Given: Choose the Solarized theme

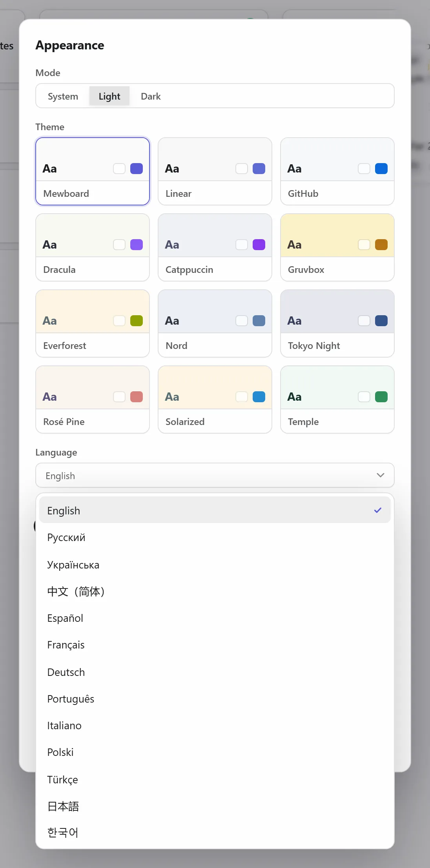Looking at the screenshot, I should point(215,399).
